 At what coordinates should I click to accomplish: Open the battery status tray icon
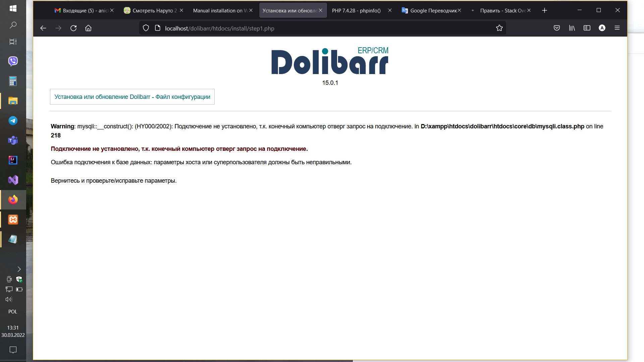point(19,289)
